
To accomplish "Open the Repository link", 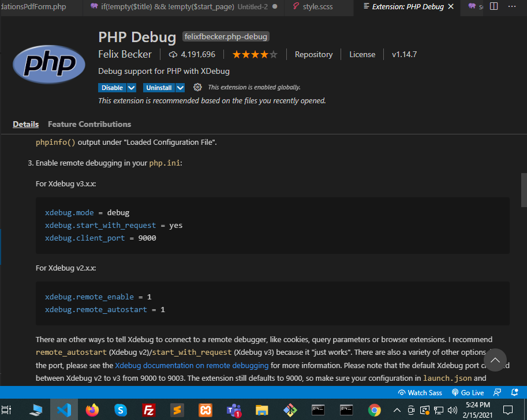I will 313,54.
